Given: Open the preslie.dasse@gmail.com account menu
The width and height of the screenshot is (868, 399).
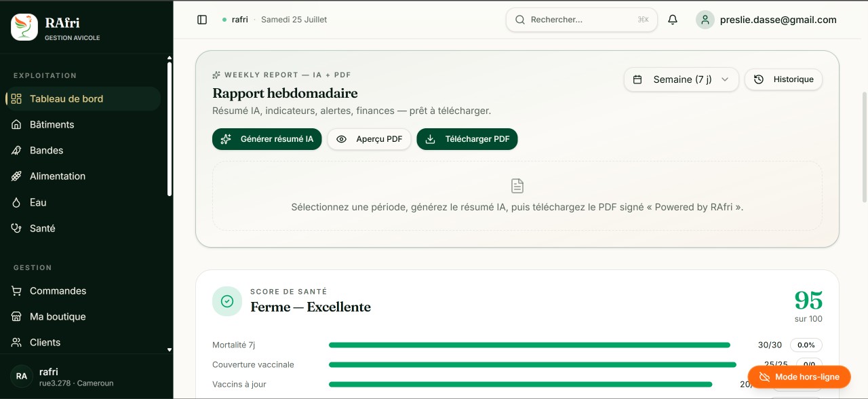Looking at the screenshot, I should pos(766,20).
